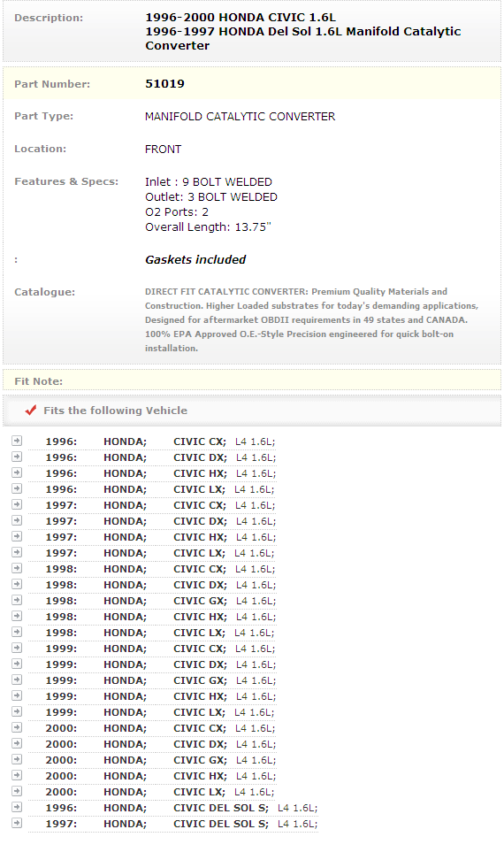
Task: Click arrow icon beside 2000 CIVIC CX row
Action: point(17,727)
